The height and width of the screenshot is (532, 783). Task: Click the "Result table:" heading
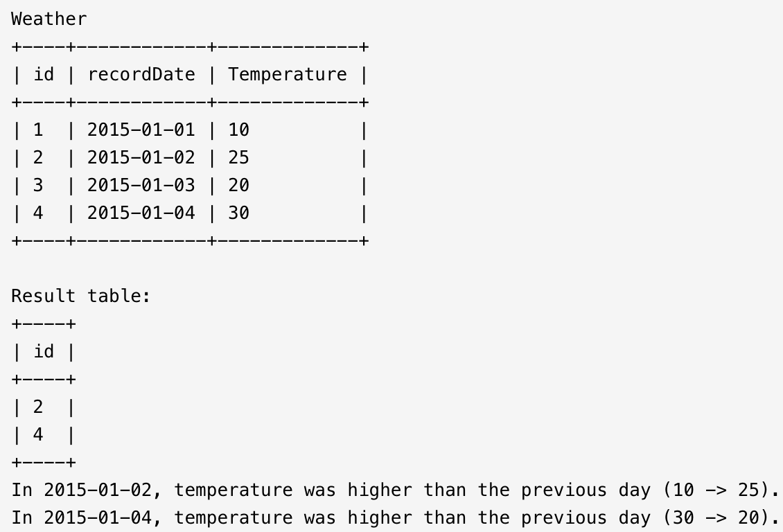81,296
